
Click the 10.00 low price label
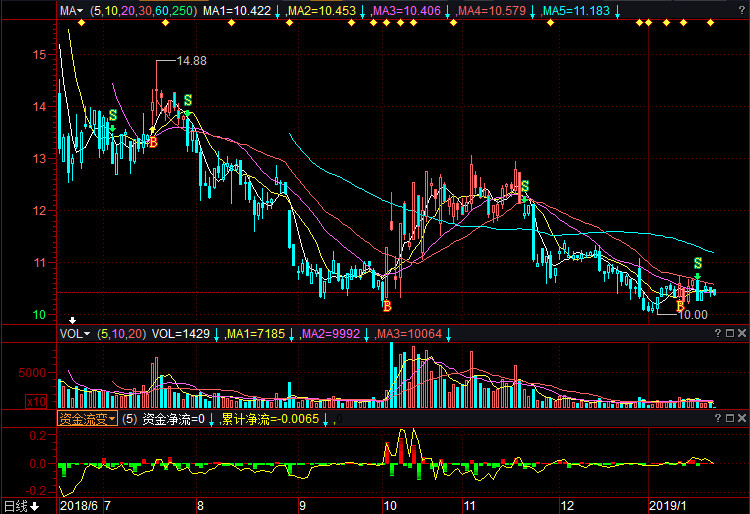(693, 315)
